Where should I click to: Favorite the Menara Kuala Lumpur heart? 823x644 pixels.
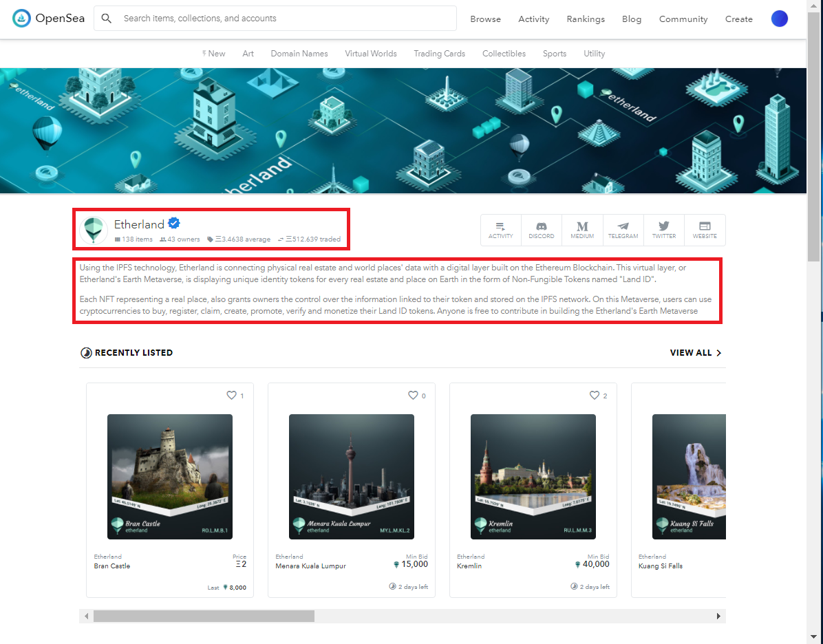point(413,395)
